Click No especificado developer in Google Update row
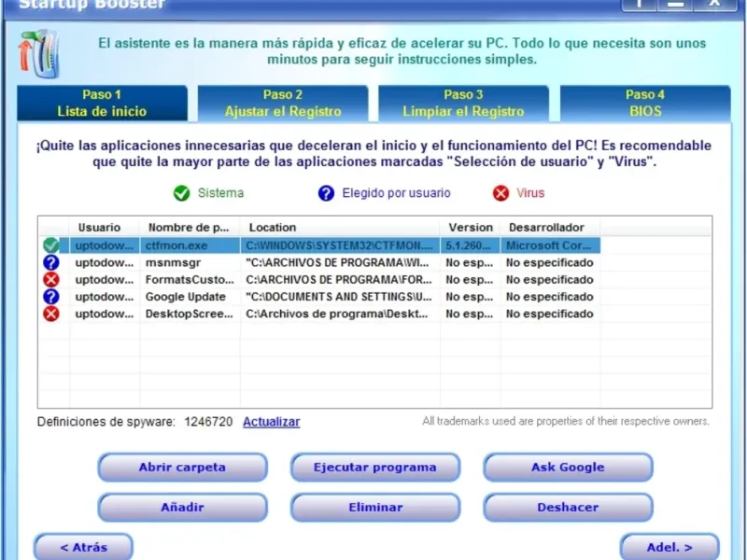This screenshot has height=560, width=747. [549, 297]
